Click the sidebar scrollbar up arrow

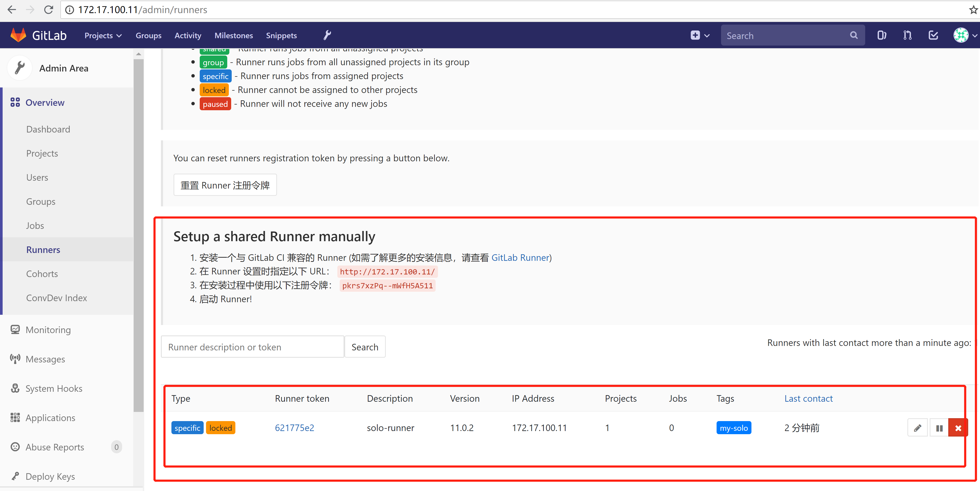138,54
